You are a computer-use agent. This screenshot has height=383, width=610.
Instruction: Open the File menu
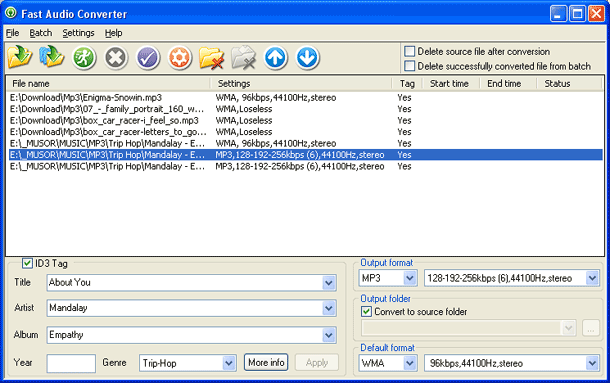[x=12, y=33]
